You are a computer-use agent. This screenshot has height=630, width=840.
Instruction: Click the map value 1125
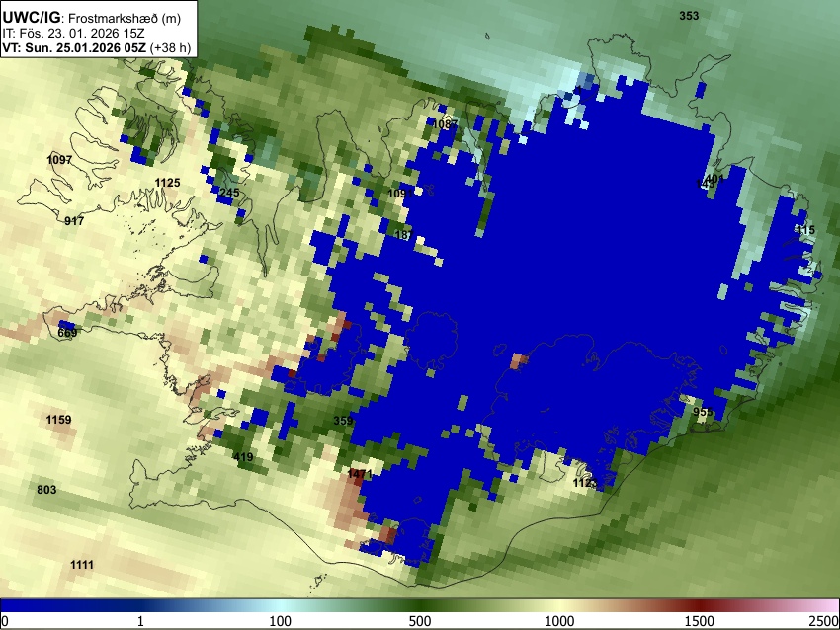pos(167,183)
